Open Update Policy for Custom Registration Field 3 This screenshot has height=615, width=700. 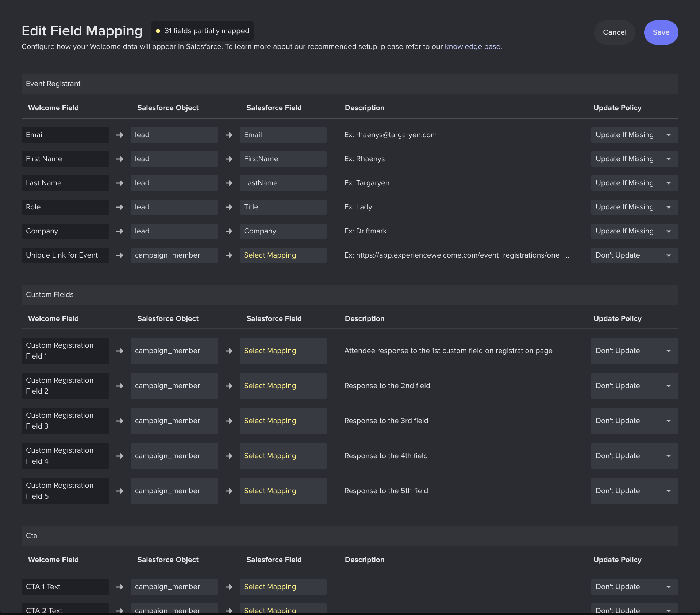(x=635, y=421)
